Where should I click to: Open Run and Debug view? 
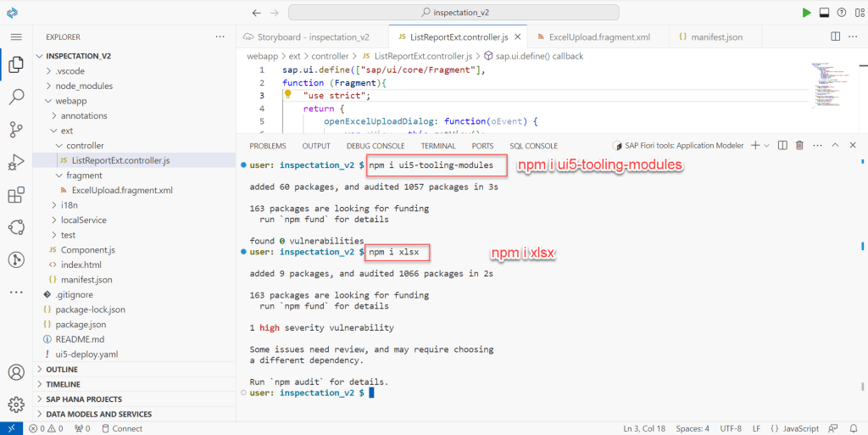(16, 163)
